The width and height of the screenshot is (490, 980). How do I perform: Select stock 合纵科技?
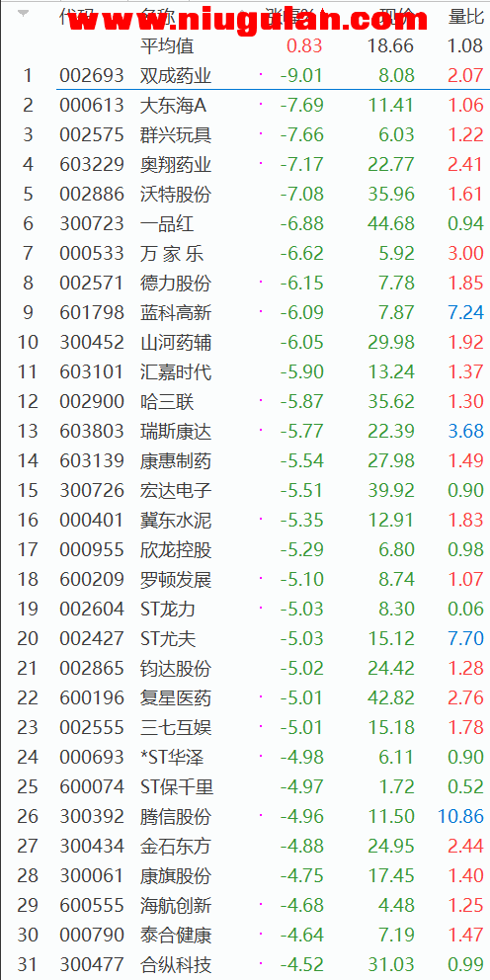176,964
